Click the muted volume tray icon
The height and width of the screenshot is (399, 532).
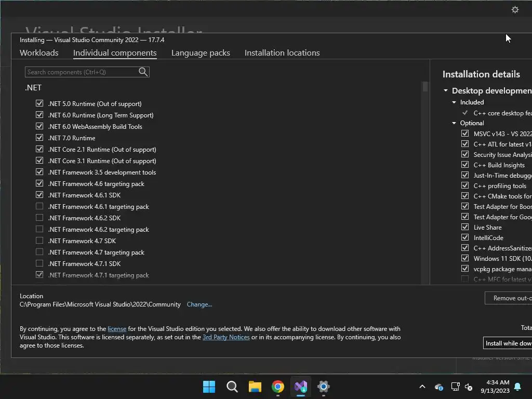(x=469, y=387)
